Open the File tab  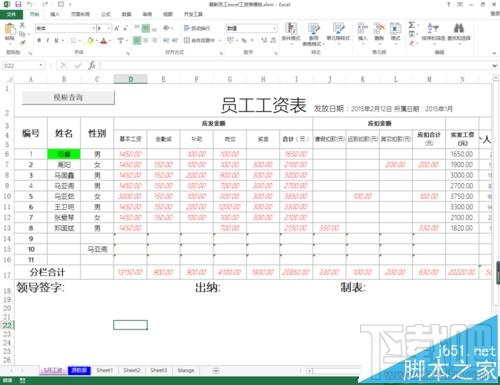pyautogui.click(x=11, y=14)
